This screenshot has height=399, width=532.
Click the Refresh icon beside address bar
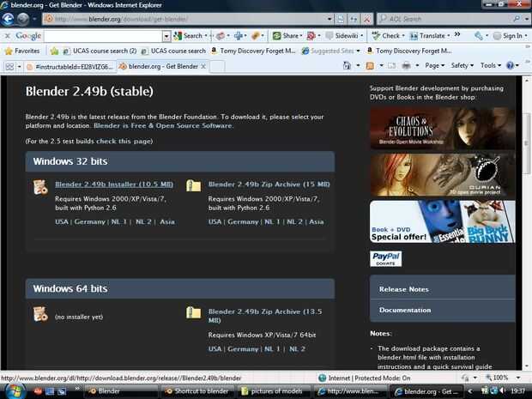[354, 19]
